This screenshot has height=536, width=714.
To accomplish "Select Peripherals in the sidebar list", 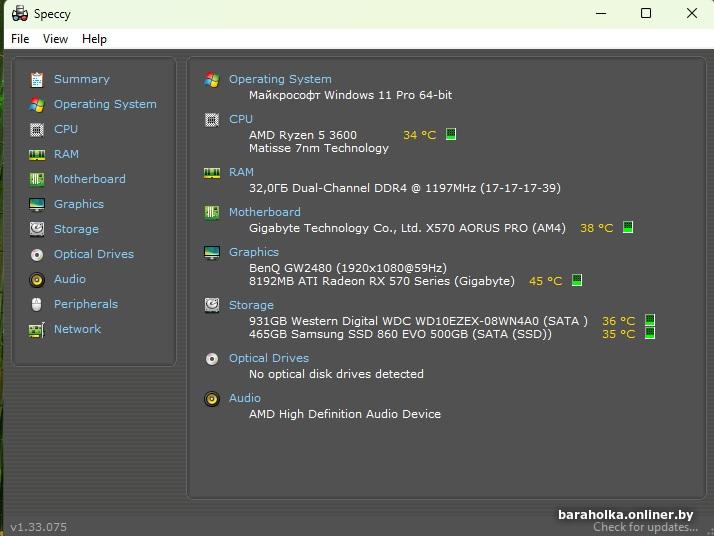I will pyautogui.click(x=86, y=304).
